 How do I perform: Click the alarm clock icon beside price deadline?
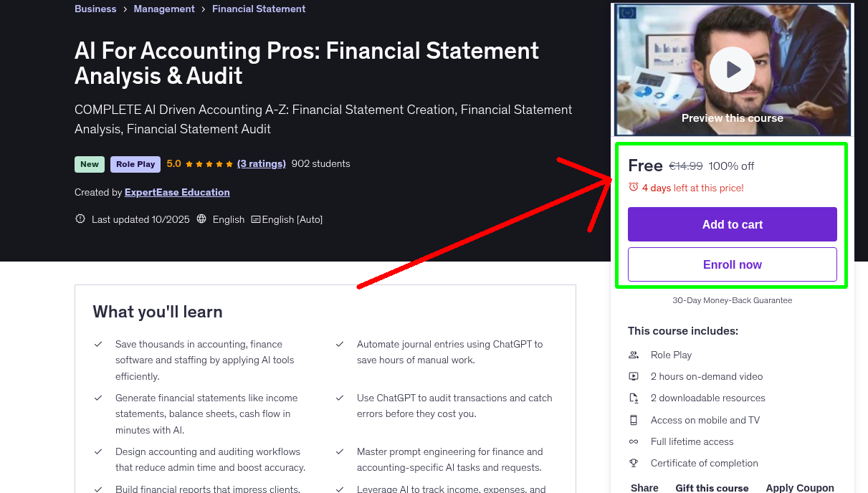634,187
